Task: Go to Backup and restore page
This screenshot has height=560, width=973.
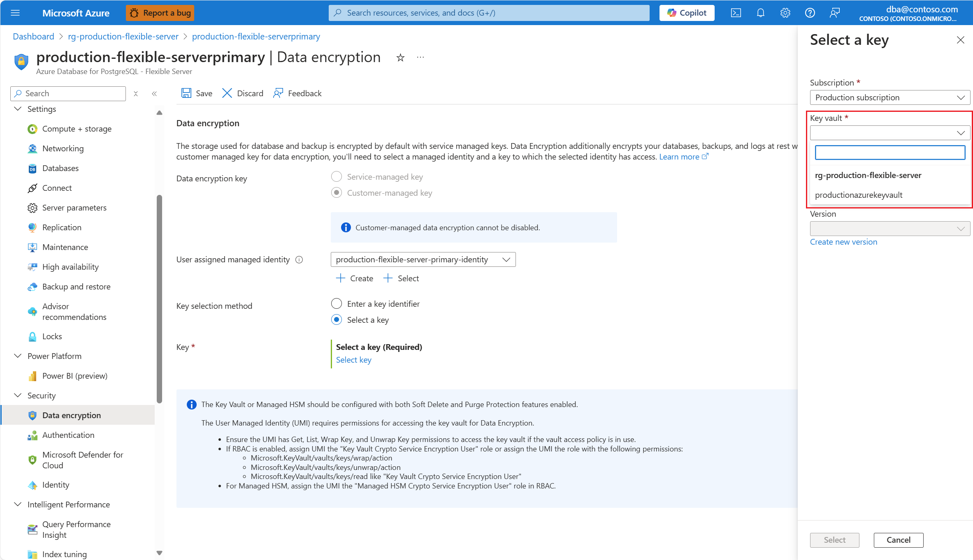Action: click(x=76, y=287)
